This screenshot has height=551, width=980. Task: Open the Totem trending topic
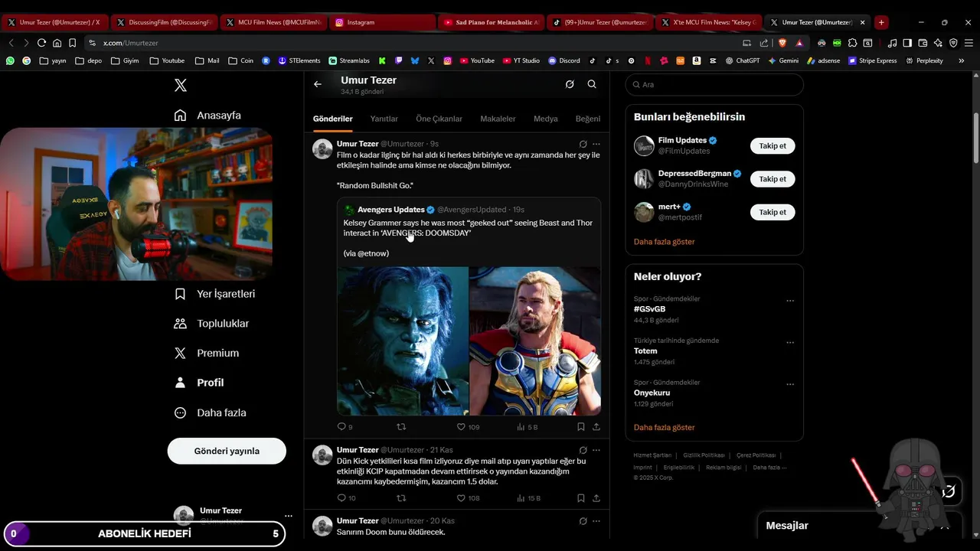coord(645,351)
